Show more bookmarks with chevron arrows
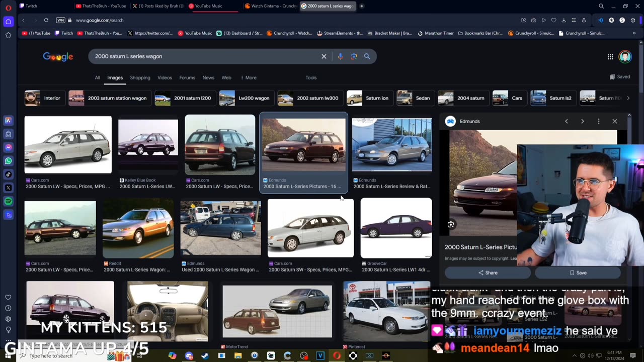The image size is (644, 362). 634,33
